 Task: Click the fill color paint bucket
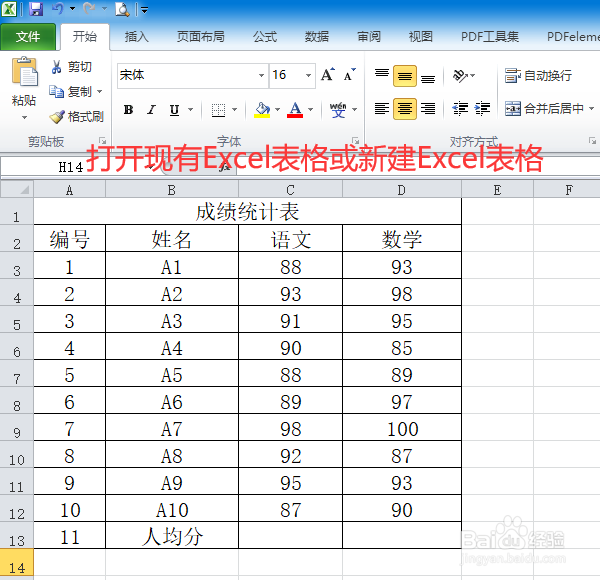pos(262,110)
